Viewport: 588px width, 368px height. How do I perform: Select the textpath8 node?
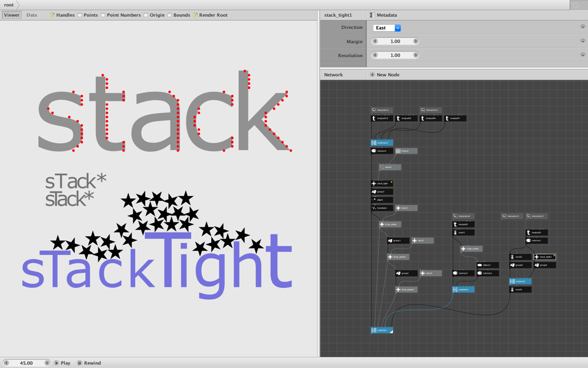point(431,118)
